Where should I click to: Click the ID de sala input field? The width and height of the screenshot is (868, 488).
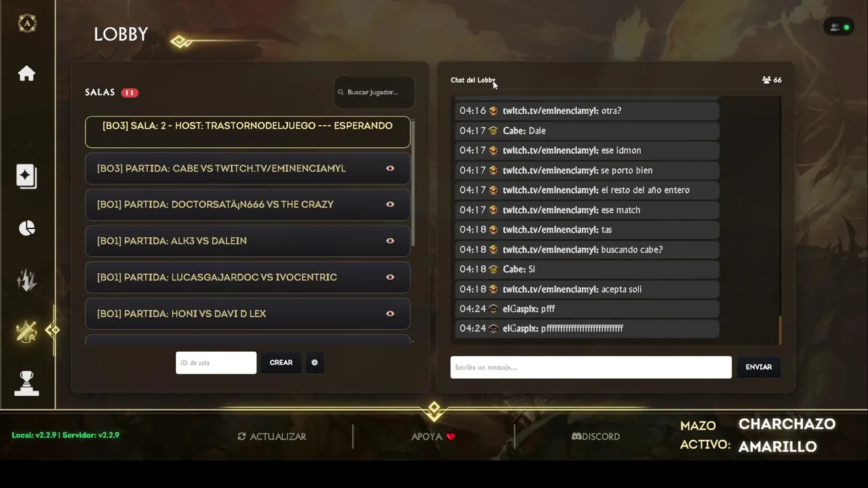pos(216,363)
